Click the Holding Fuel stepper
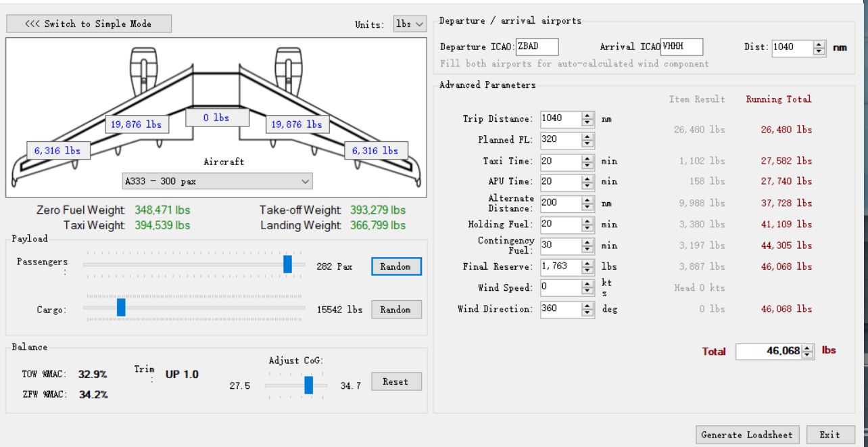This screenshot has width=868, height=447. click(588, 225)
